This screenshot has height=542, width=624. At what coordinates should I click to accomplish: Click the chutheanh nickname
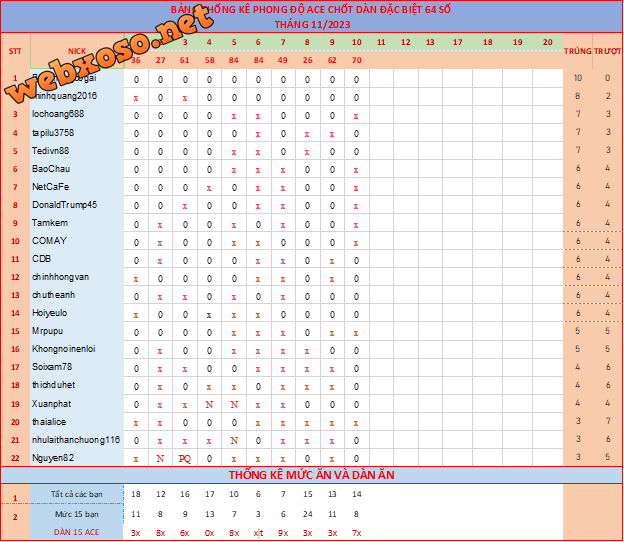pos(53,295)
